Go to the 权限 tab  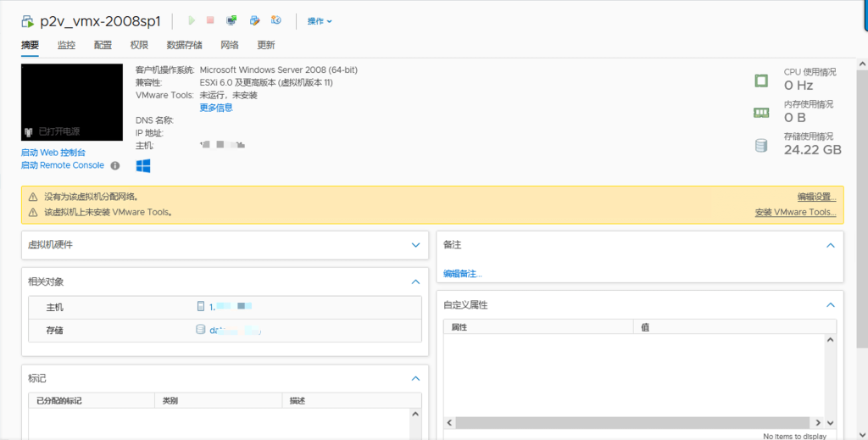click(x=139, y=46)
